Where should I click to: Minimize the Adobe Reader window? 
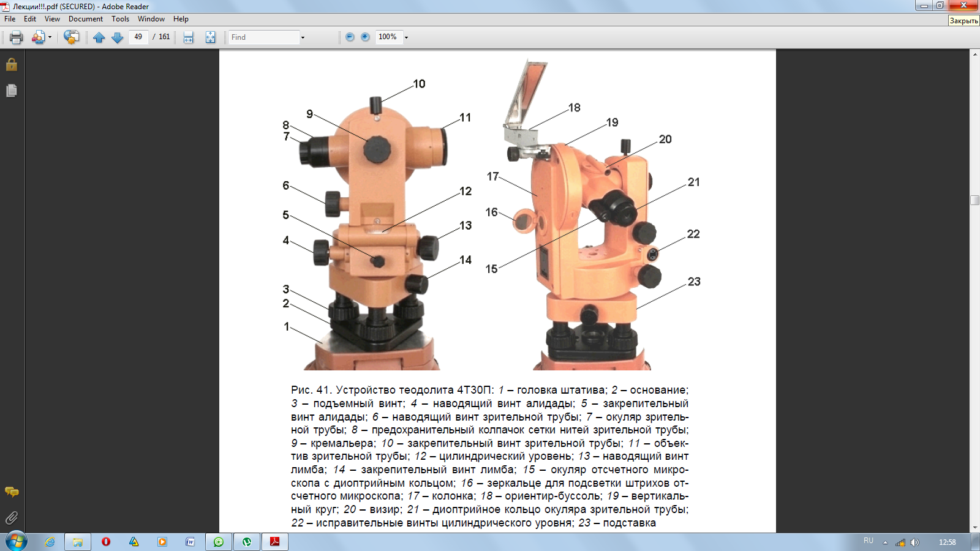click(x=924, y=6)
